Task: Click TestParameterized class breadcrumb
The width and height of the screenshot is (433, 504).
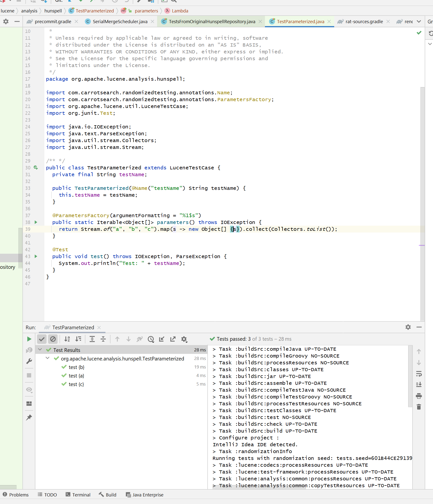Action: [x=95, y=11]
